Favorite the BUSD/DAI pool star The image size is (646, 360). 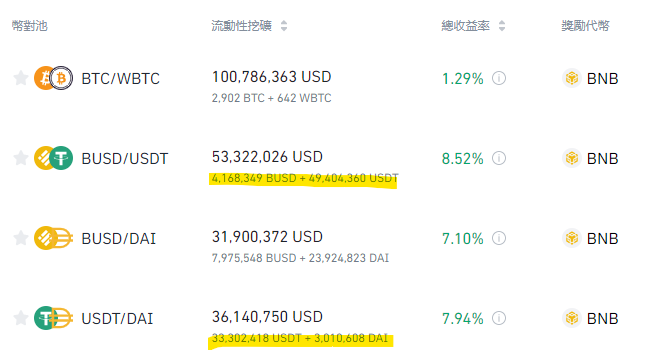pyautogui.click(x=21, y=238)
